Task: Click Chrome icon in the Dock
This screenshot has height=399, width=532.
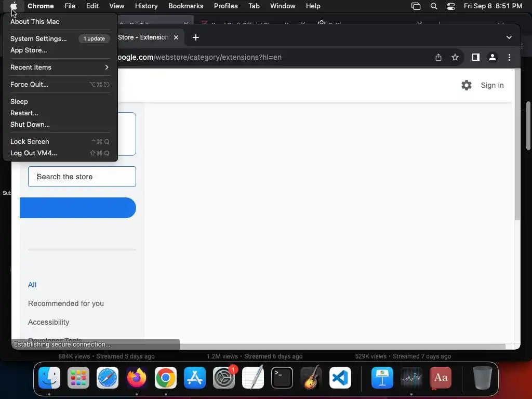Action: [x=166, y=378]
